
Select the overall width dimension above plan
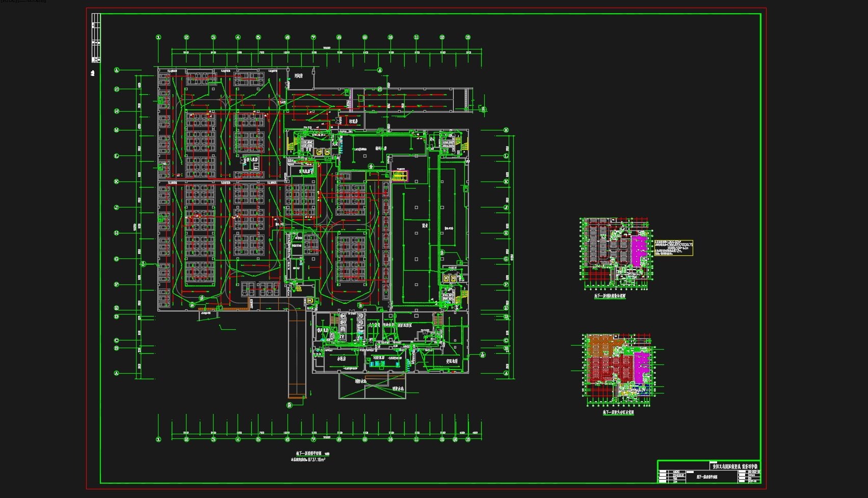(326, 49)
